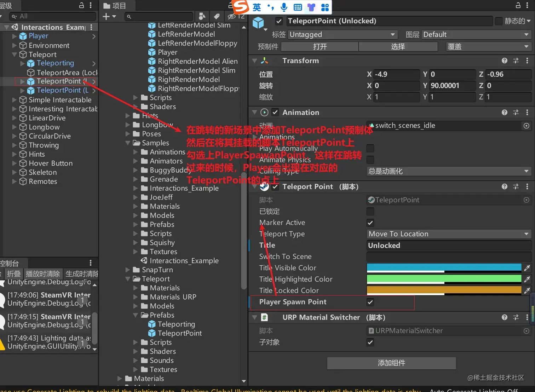
Task: Switch to the 项目 Project tab
Action: (x=115, y=5)
